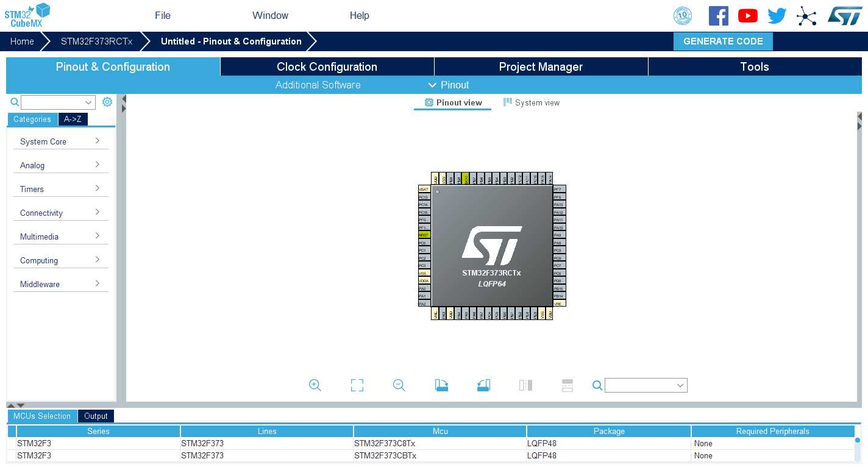This screenshot has height=470, width=868.
Task: Click the greyed vertical split view icon
Action: coord(525,385)
